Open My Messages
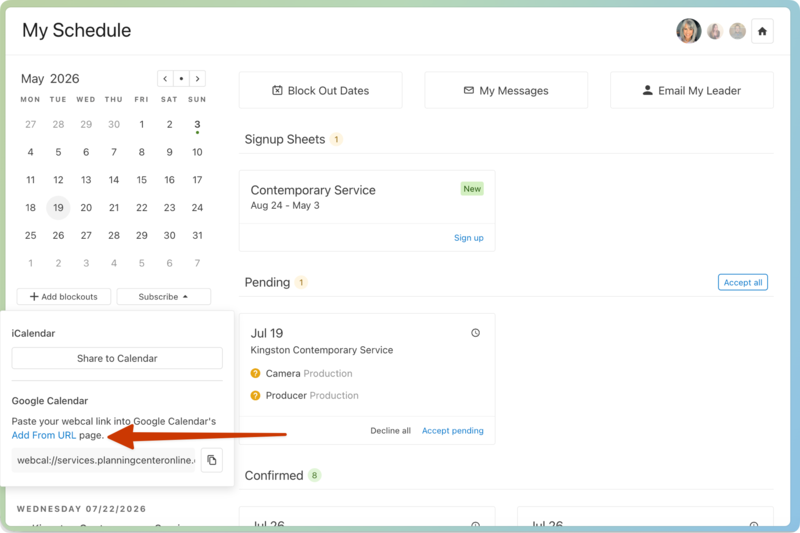Viewport: 800px width, 533px height. [x=506, y=90]
